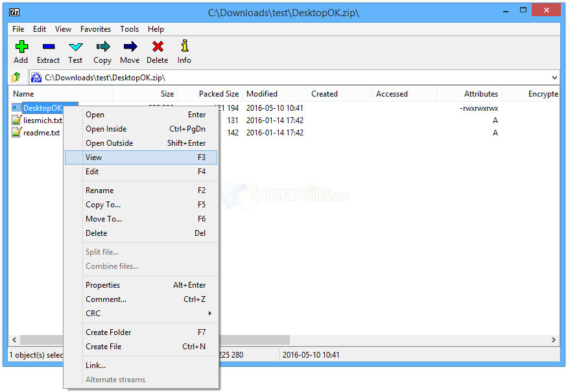
Task: Click the Move arrow icon
Action: (130, 47)
